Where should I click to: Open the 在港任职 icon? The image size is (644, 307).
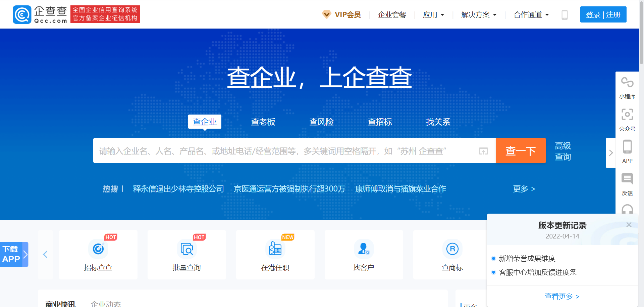[275, 249]
